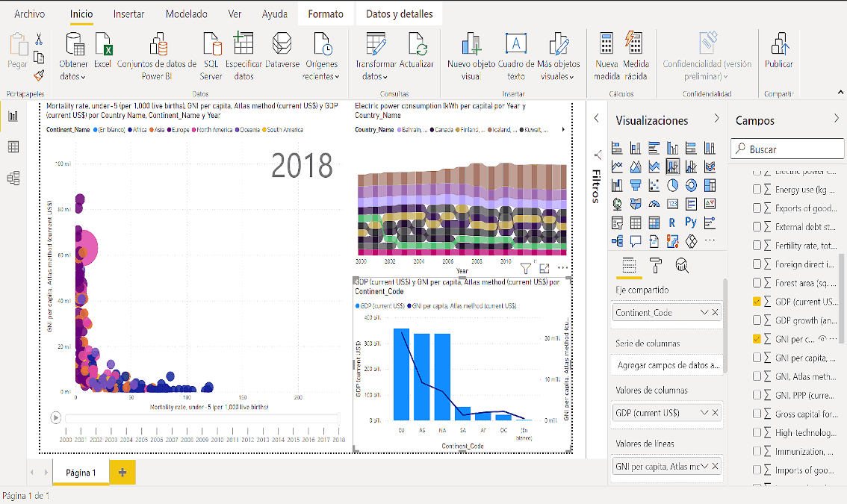Open Model view in left sidebar
The height and width of the screenshot is (504, 847).
(13, 178)
